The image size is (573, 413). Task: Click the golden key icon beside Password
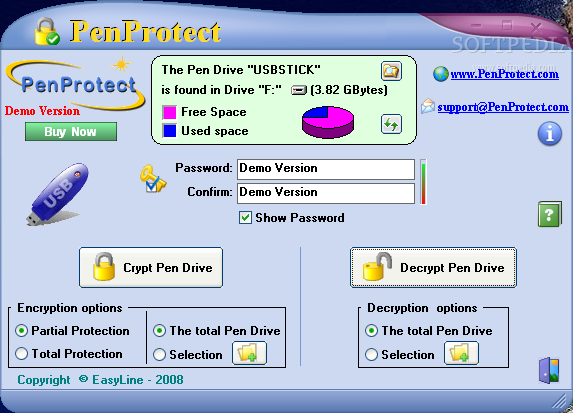click(x=153, y=178)
